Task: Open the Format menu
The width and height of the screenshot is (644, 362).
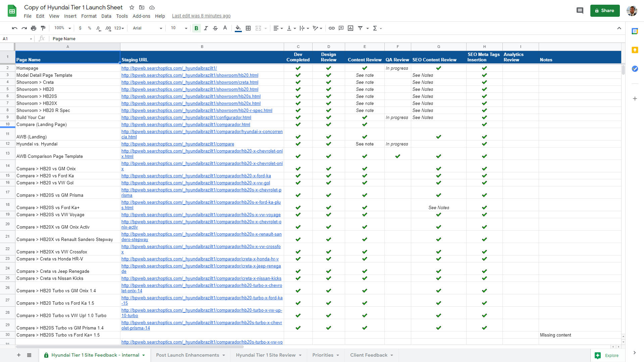Action: point(89,16)
